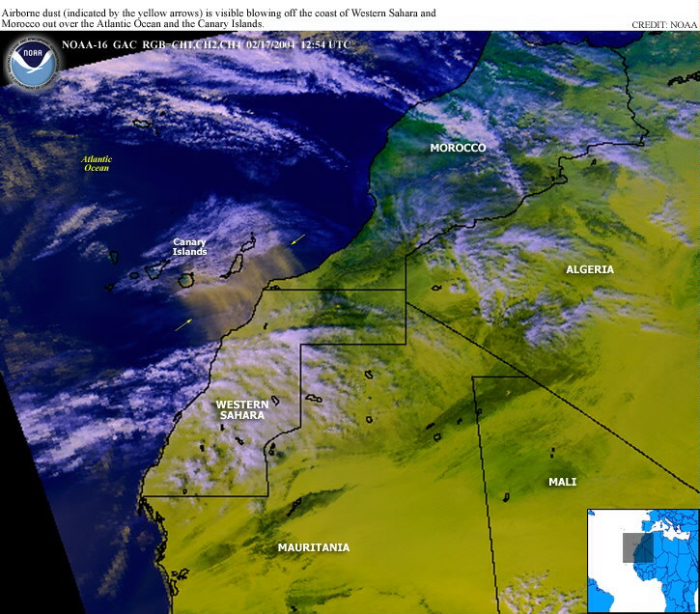The height and width of the screenshot is (614, 700).
Task: Click the MOROCCO country label
Action: [x=458, y=148]
